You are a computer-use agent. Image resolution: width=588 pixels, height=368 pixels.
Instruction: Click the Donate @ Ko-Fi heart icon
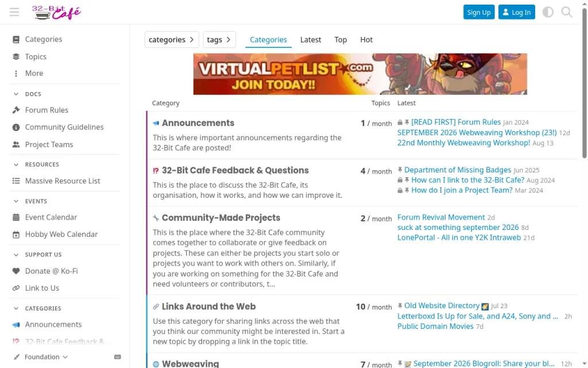pos(16,271)
